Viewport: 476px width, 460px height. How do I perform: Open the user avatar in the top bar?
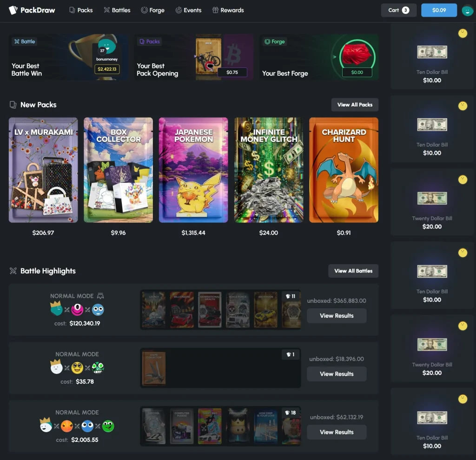pyautogui.click(x=467, y=11)
